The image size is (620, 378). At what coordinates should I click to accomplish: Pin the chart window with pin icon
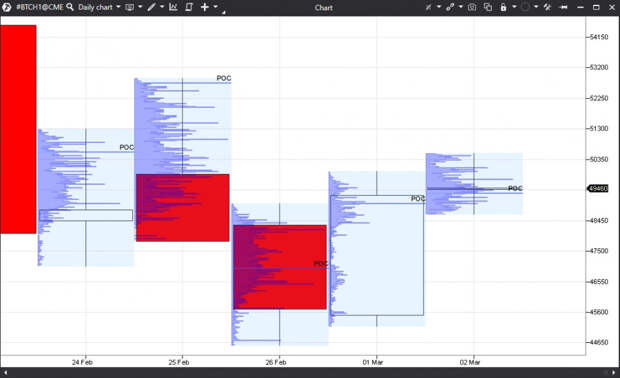point(564,7)
